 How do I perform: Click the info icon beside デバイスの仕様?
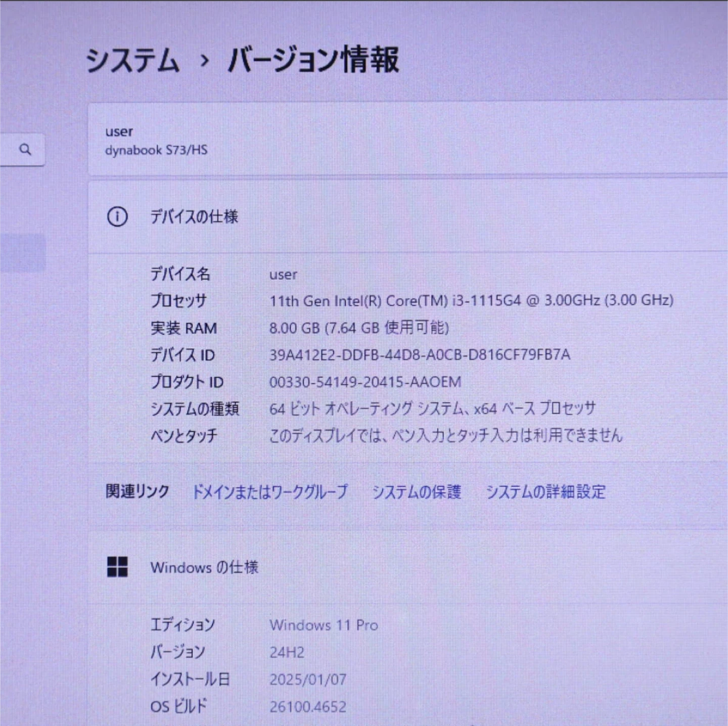(x=117, y=217)
